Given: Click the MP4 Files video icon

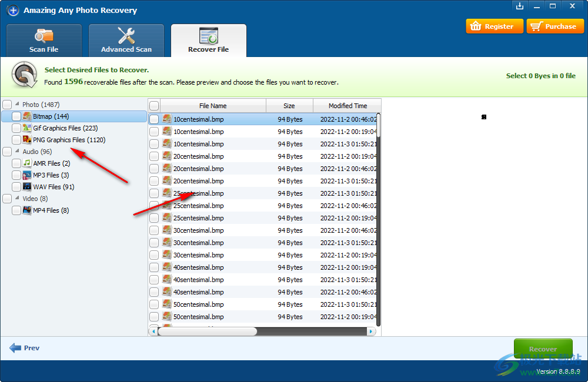Looking at the screenshot, I should [x=27, y=210].
